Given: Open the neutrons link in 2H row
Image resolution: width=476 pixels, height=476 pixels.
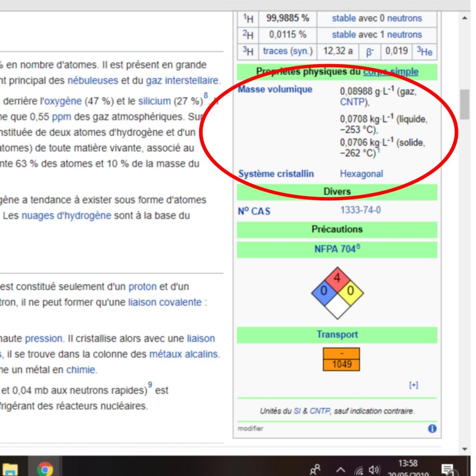Looking at the screenshot, I should pyautogui.click(x=404, y=34).
